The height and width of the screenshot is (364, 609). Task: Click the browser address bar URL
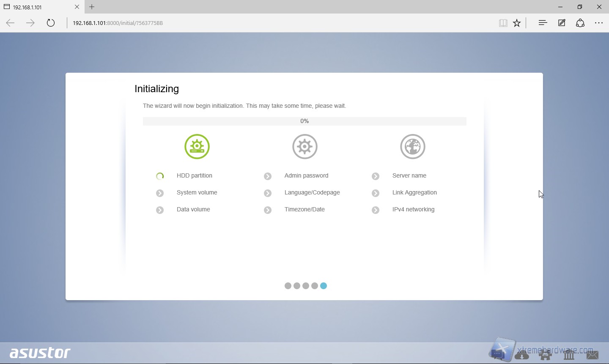coord(118,23)
